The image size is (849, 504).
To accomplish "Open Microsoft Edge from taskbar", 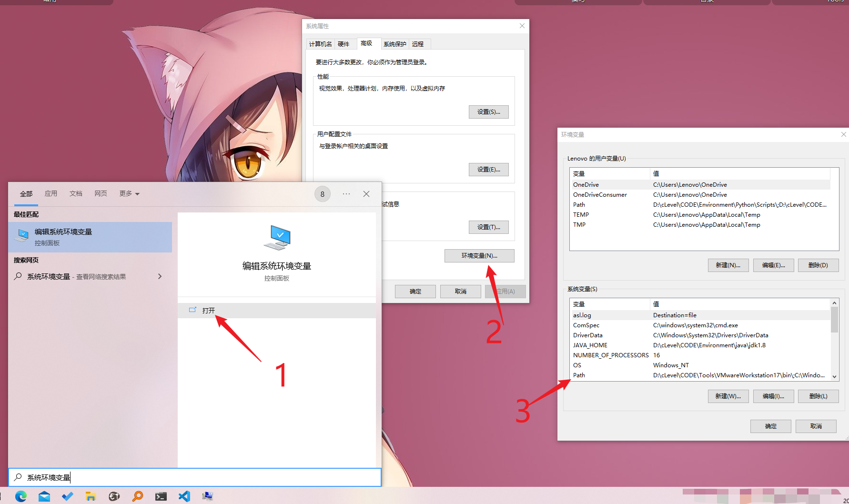I will tap(21, 496).
